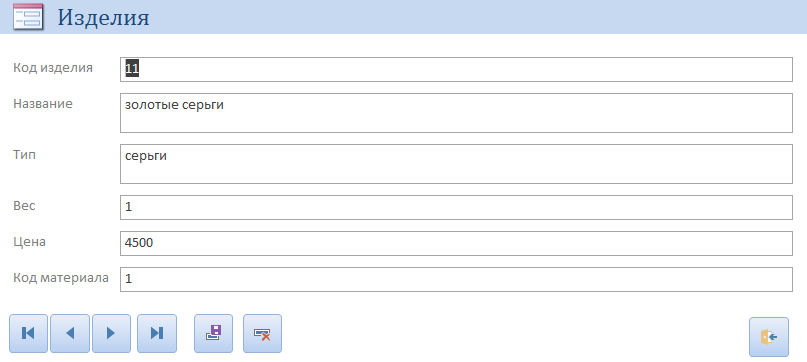The height and width of the screenshot is (362, 807).
Task: Jump to the last record button
Action: (x=157, y=333)
